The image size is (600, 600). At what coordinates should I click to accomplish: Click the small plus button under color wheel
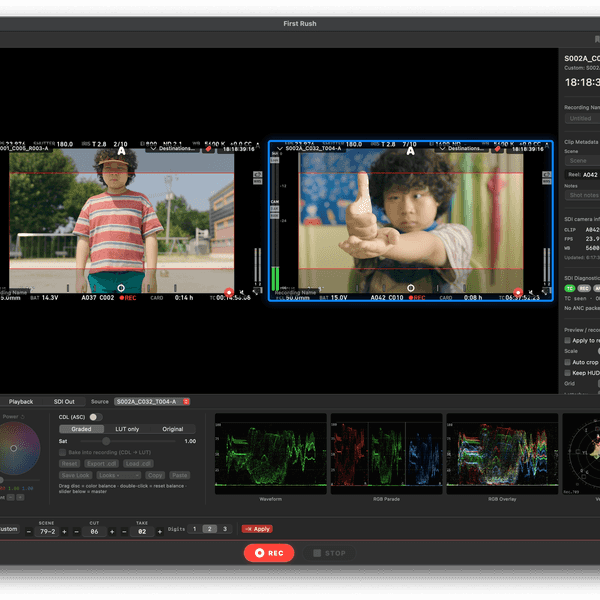20,497
